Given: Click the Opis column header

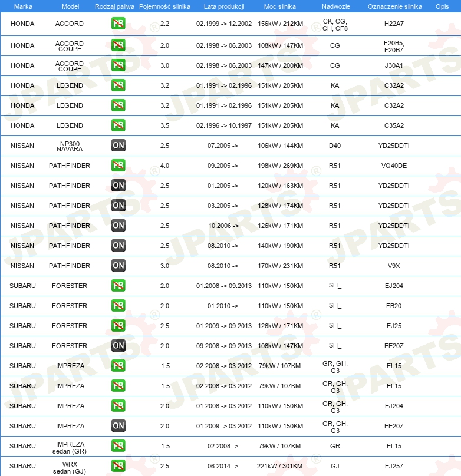Looking at the screenshot, I should pyautogui.click(x=442, y=6).
